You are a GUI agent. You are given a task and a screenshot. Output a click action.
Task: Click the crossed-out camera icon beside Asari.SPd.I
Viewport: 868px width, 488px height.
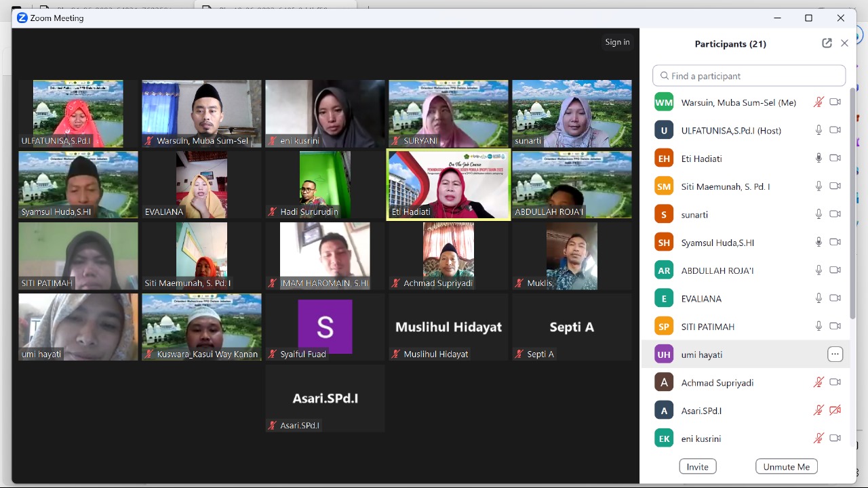pyautogui.click(x=835, y=411)
